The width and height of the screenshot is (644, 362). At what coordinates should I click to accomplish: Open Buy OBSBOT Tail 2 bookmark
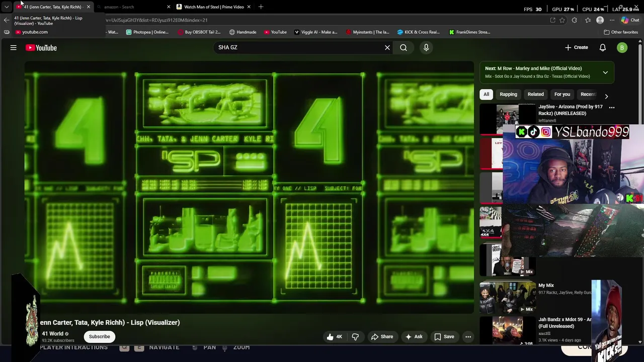(x=199, y=32)
